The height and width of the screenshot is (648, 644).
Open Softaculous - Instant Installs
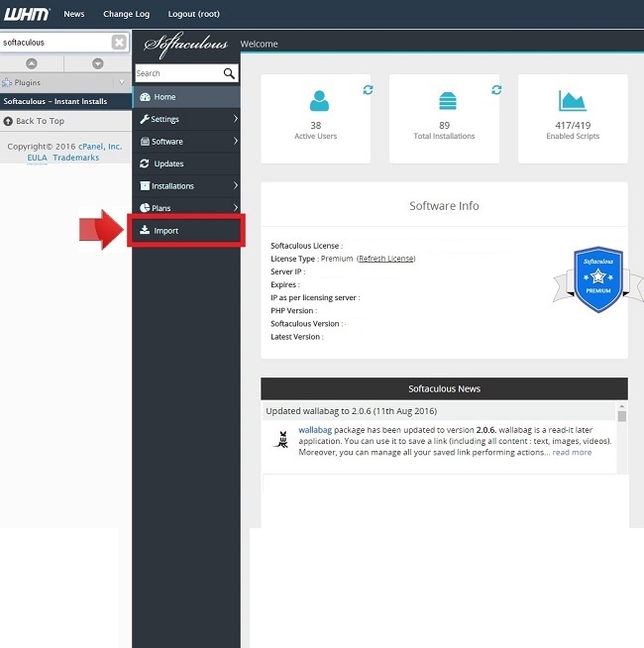click(65, 101)
